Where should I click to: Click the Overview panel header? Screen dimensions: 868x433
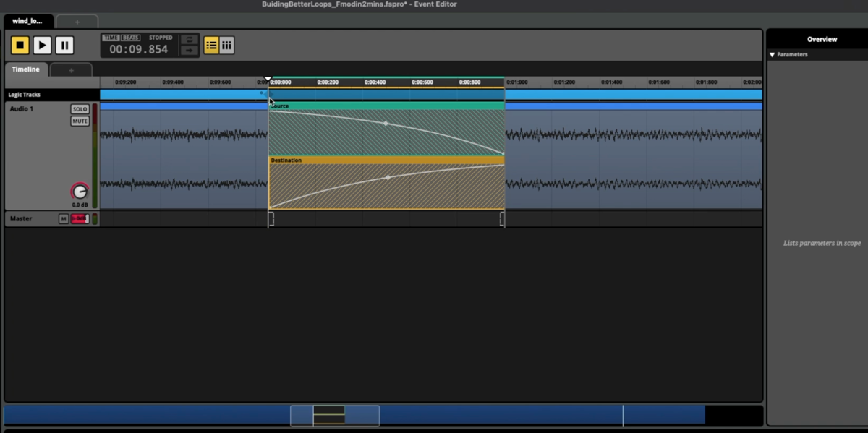point(822,39)
